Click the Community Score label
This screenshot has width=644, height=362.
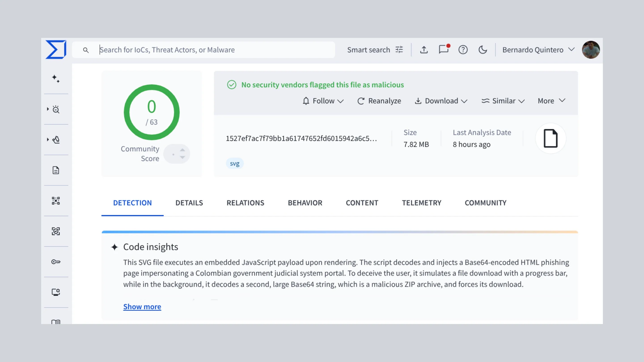pos(140,154)
